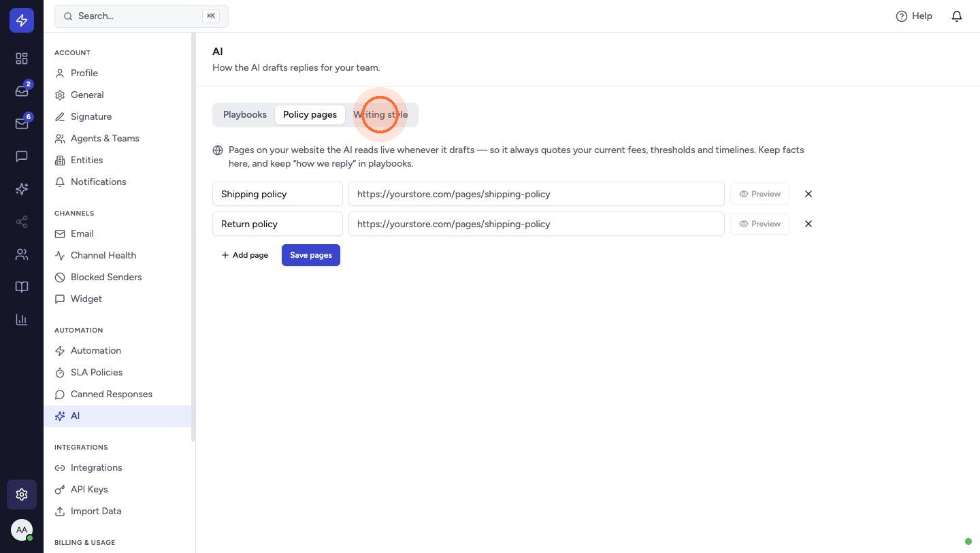This screenshot has width=980, height=553.
Task: Edit the Return policy URL field
Action: 536,224
